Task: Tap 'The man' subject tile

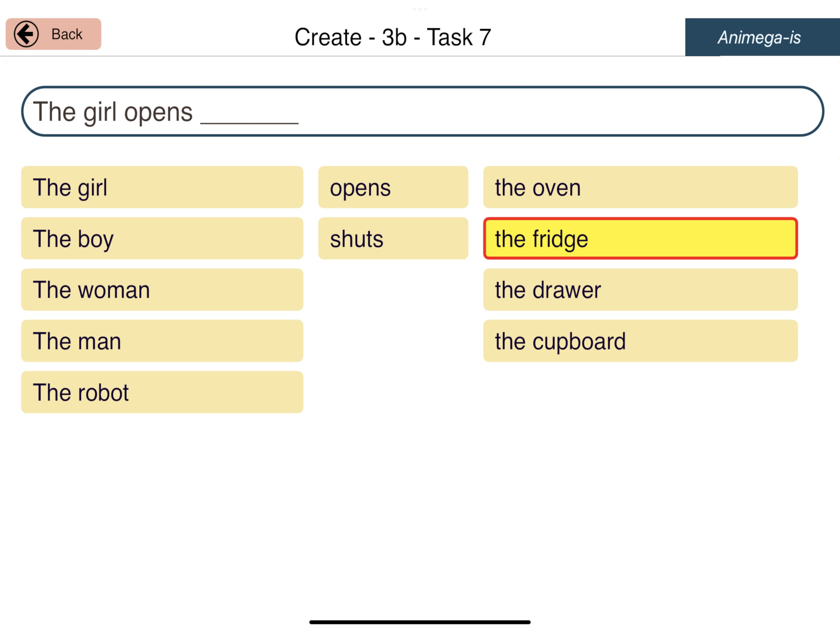Action: coord(162,341)
